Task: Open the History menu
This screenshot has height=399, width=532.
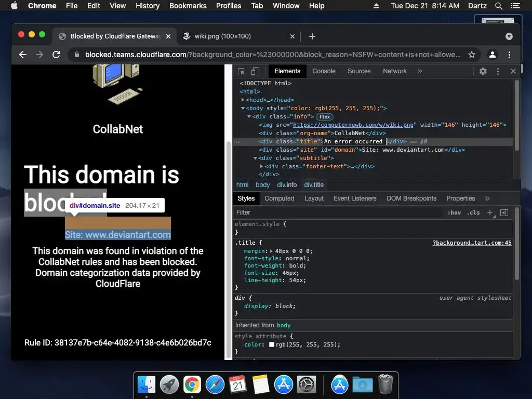Action: 148,6
